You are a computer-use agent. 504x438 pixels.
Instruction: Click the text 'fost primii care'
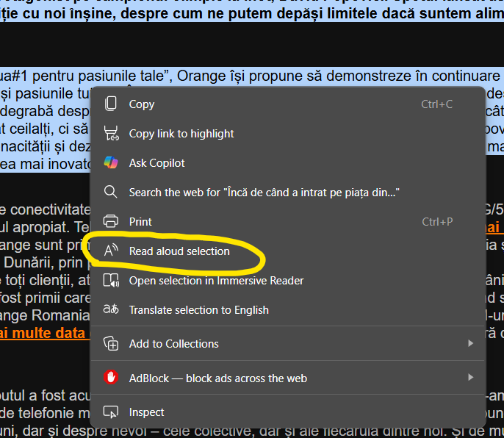coord(46,298)
